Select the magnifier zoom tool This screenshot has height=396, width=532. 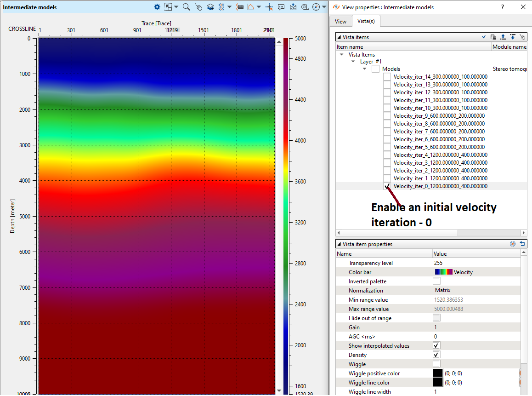pos(186,7)
